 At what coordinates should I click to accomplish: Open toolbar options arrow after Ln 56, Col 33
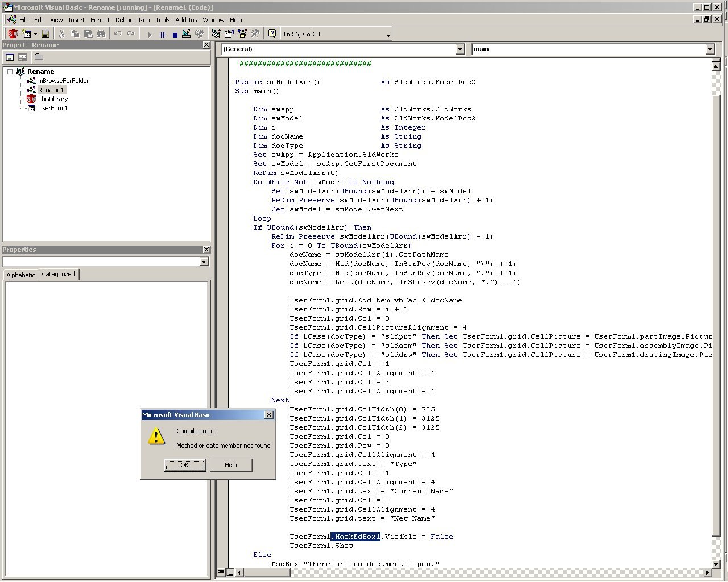coord(389,36)
